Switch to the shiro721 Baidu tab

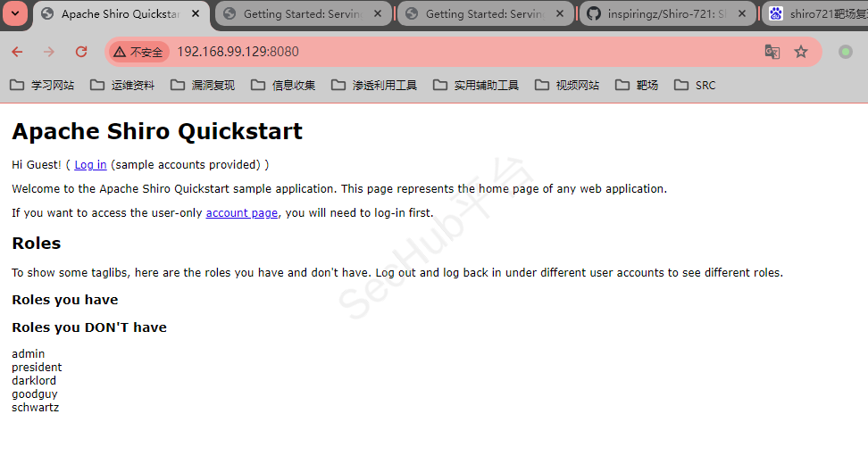tap(817, 13)
